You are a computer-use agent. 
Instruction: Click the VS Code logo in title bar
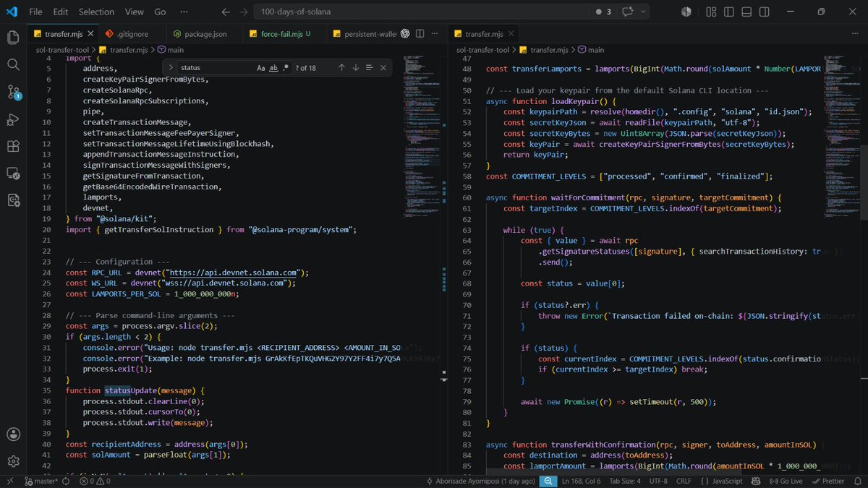point(12,12)
